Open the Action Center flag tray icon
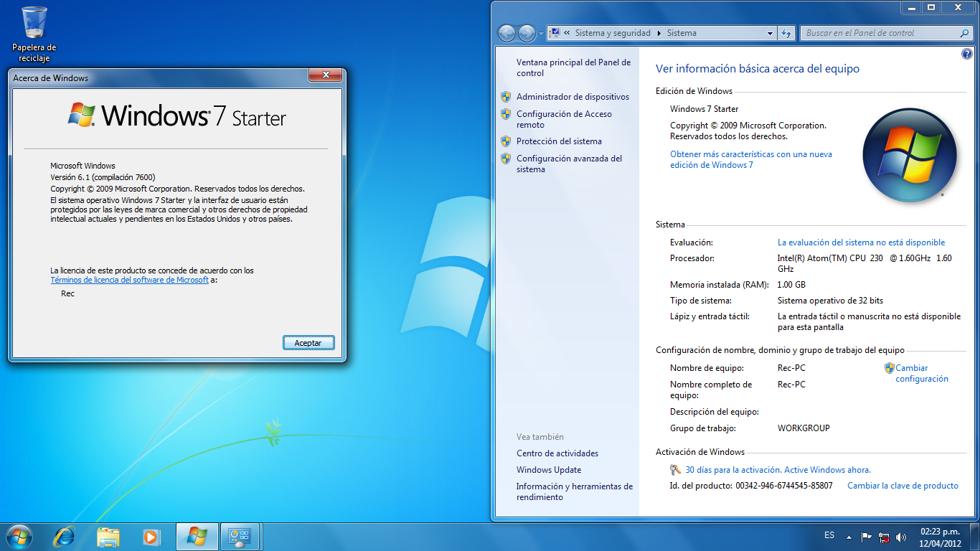Viewport: 980px width, 551px height. (x=866, y=536)
